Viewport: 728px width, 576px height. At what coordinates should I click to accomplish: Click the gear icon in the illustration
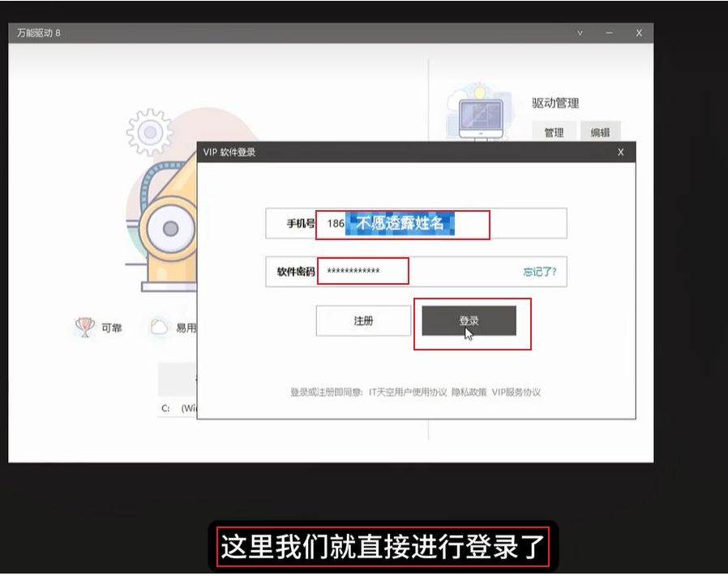150,130
